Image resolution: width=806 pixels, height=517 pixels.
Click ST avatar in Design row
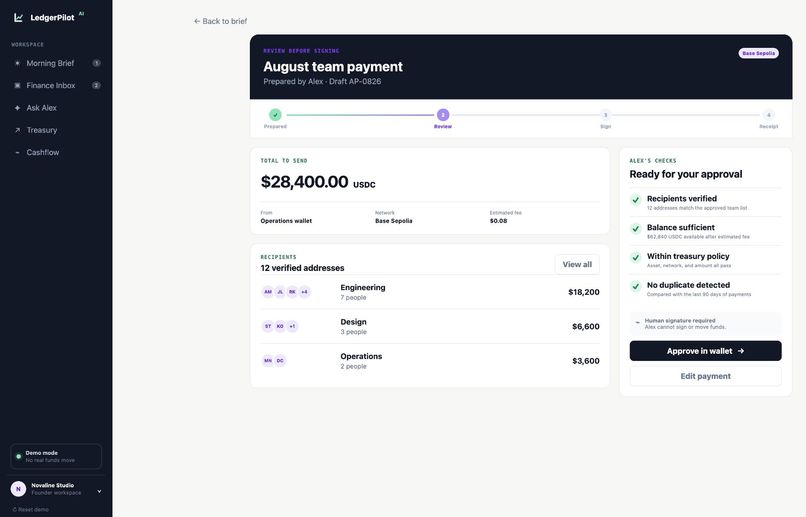point(268,326)
